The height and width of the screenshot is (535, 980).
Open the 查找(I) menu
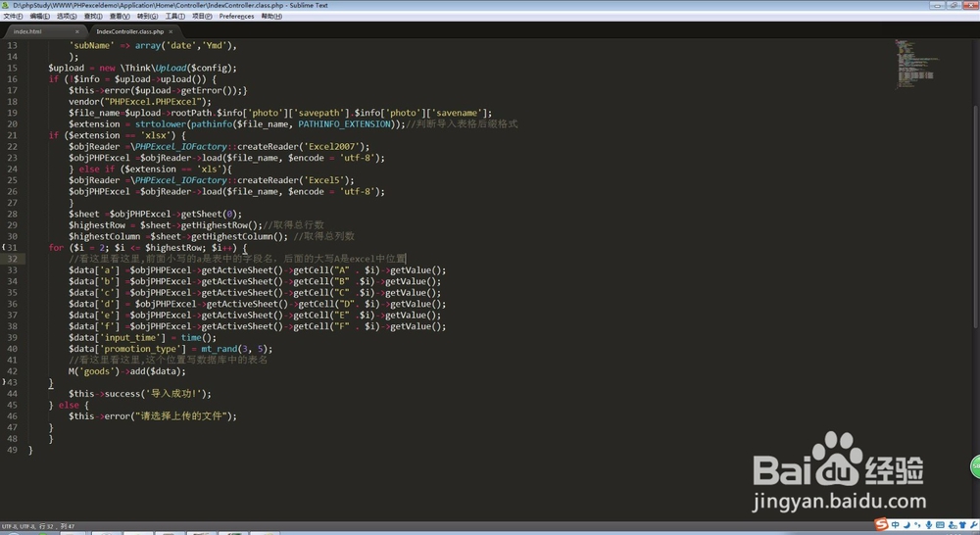click(x=93, y=17)
